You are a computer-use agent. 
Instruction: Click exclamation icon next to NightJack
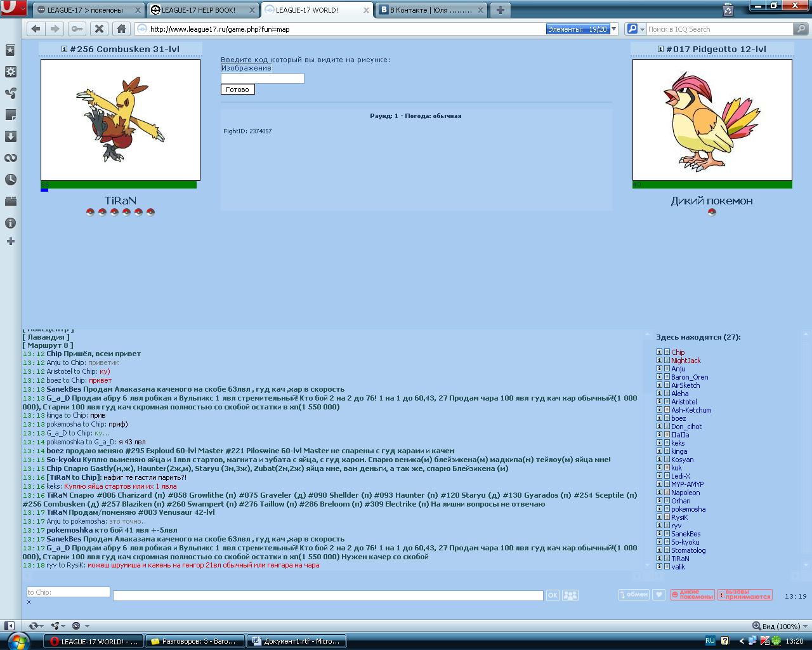[667, 360]
